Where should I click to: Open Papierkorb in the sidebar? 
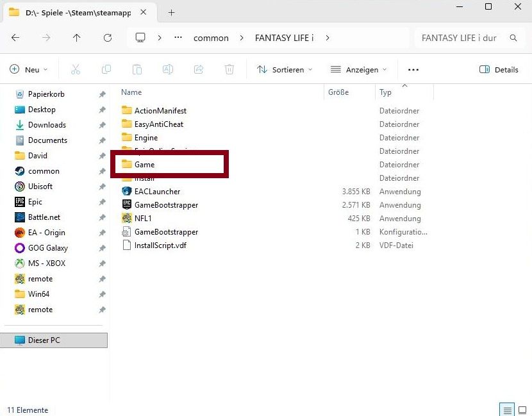pyautogui.click(x=46, y=94)
